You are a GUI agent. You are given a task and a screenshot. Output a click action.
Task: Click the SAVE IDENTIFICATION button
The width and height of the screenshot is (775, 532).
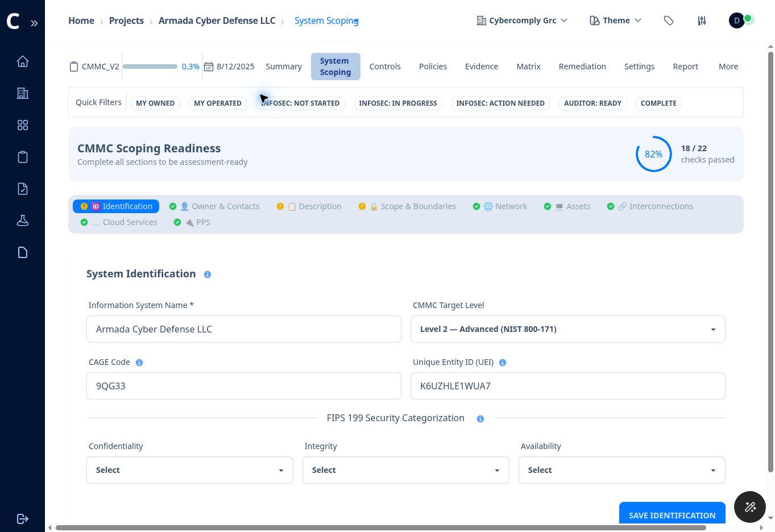tap(672, 515)
